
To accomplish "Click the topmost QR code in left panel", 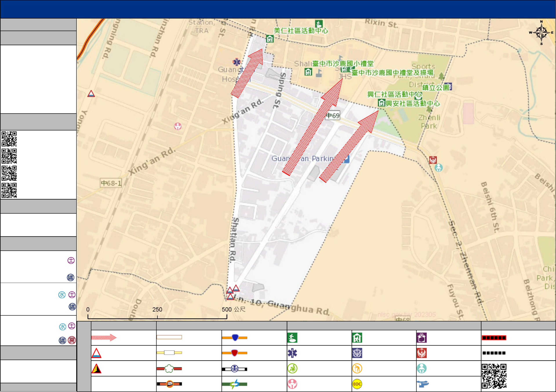I will [x=9, y=139].
